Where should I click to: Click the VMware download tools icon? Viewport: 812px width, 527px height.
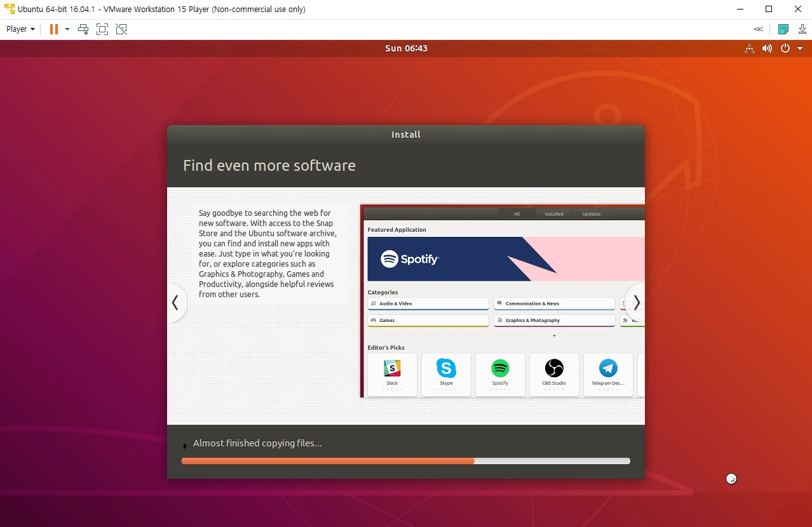click(802, 29)
